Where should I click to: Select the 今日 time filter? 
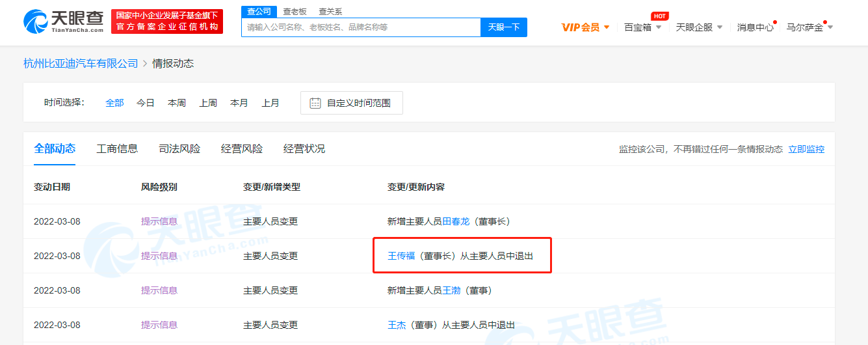(x=146, y=103)
